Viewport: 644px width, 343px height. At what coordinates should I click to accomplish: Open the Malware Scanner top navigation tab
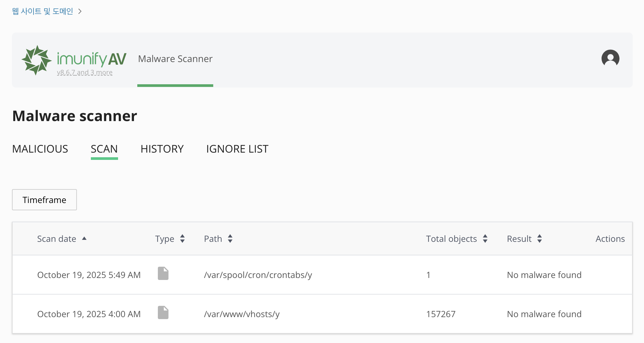pyautogui.click(x=175, y=59)
